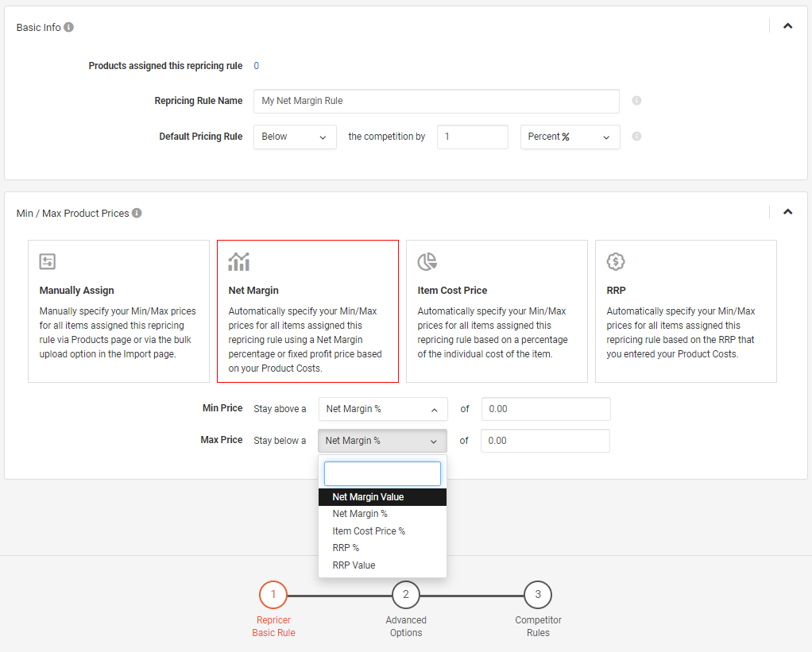
Task: Click the RRP dollar badge icon
Action: pos(616,261)
